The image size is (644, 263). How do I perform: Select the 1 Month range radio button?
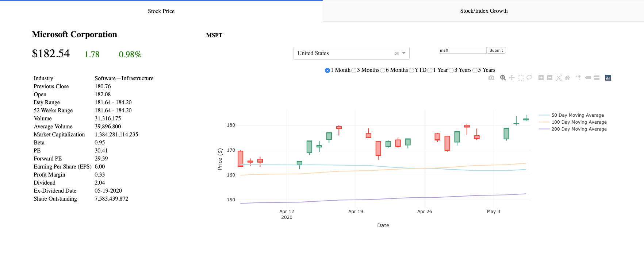[327, 70]
